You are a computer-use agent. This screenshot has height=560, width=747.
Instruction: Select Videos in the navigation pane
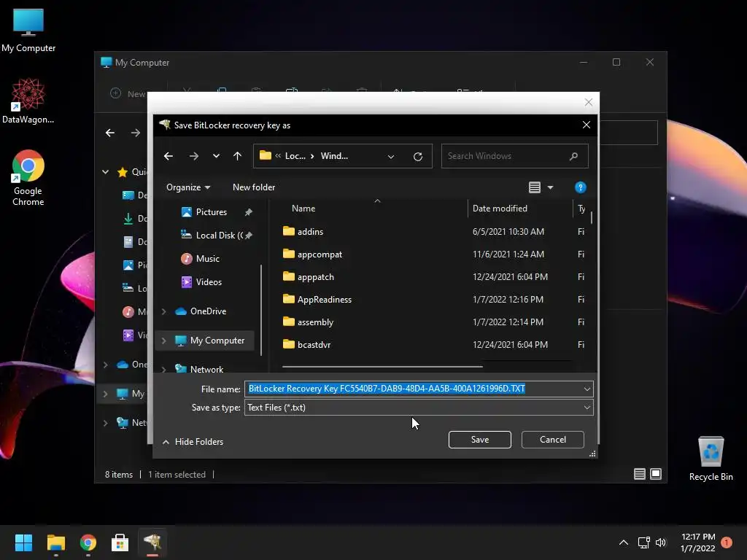pyautogui.click(x=209, y=282)
